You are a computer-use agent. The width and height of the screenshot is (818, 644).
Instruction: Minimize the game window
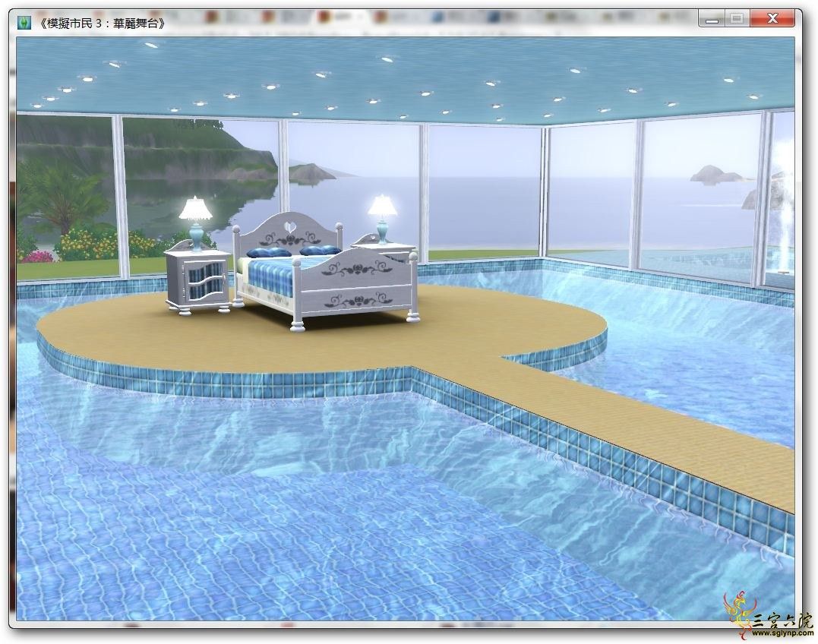tap(712, 19)
